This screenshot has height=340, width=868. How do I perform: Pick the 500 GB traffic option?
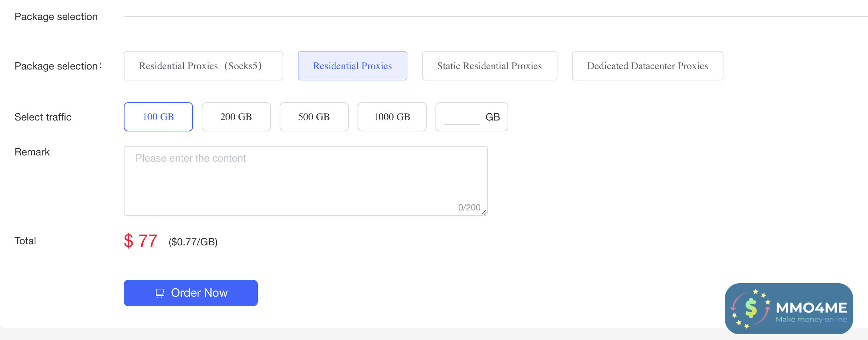[x=314, y=117]
